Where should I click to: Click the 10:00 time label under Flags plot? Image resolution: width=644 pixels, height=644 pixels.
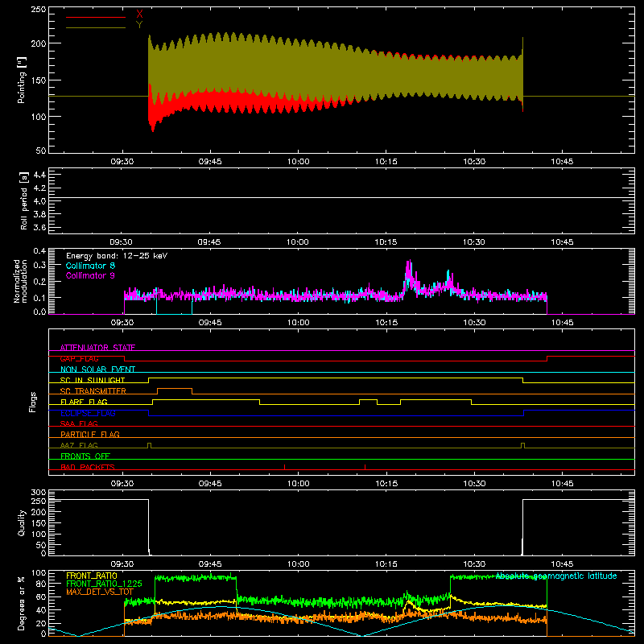pyautogui.click(x=298, y=484)
